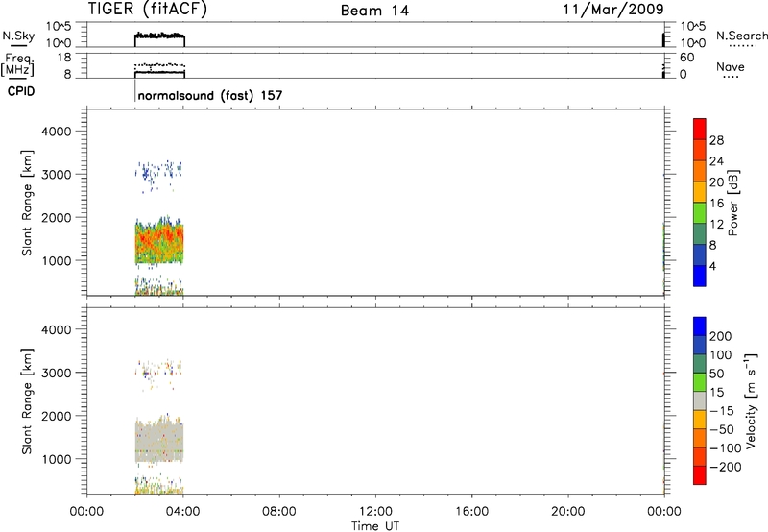This screenshot has height=532, width=768.
Task: Click the '12:00' time axis label
Action: pos(375,512)
